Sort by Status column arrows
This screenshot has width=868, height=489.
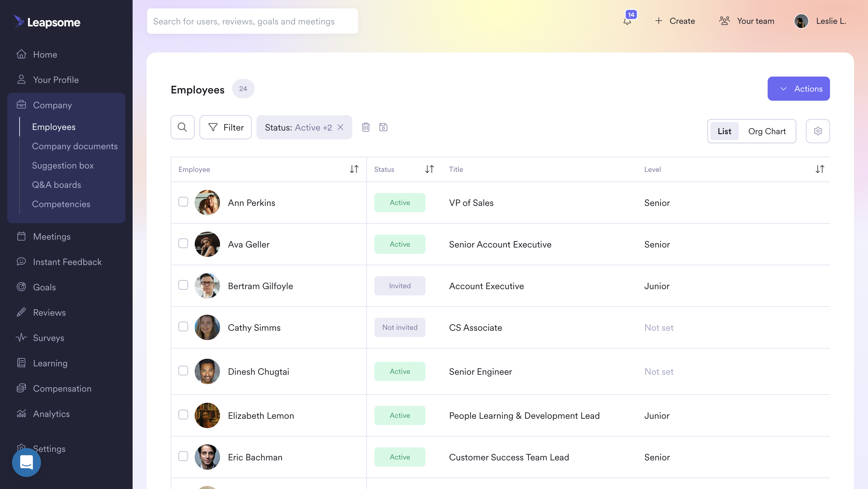coord(429,169)
